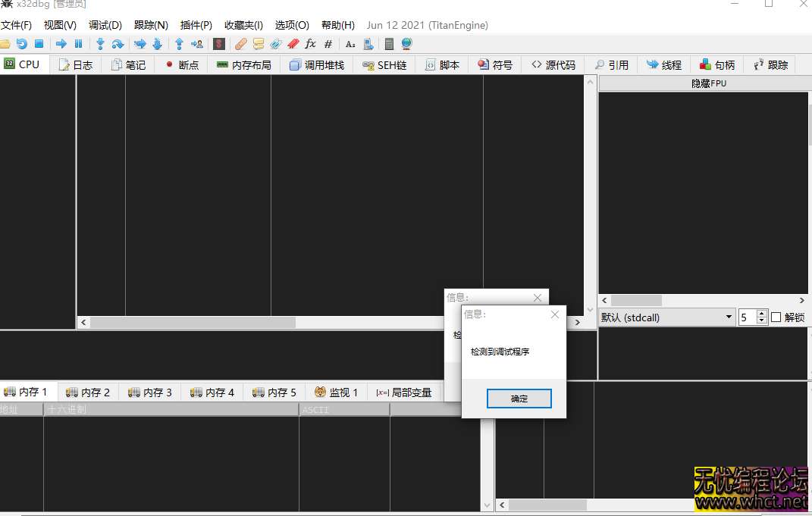Viewport: 812px width, 516px height.
Task: Click the step over toolbar icon
Action: tap(118, 44)
